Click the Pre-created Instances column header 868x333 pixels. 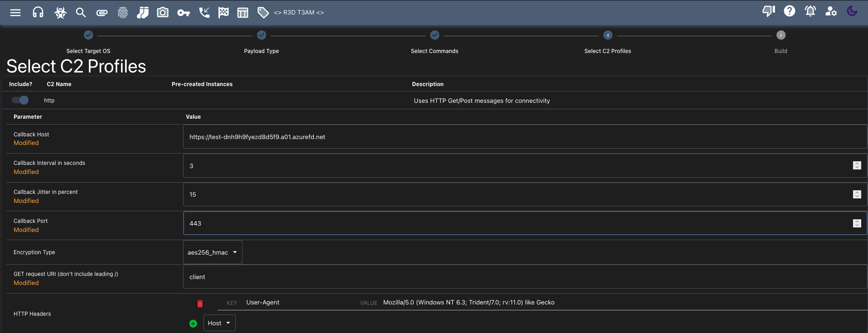[x=202, y=84]
